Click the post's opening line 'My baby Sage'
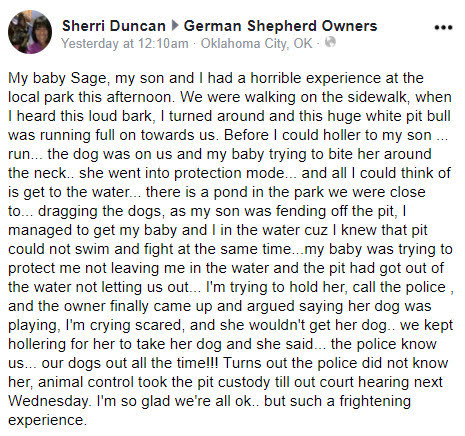Viewport: 465px width, 436px height. [57, 79]
